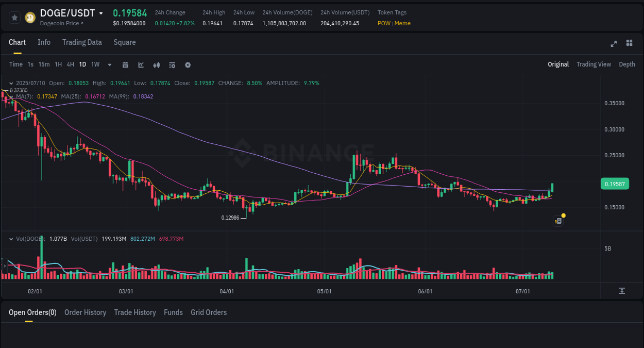Open the Order History tab
644x348 pixels.
tap(85, 312)
